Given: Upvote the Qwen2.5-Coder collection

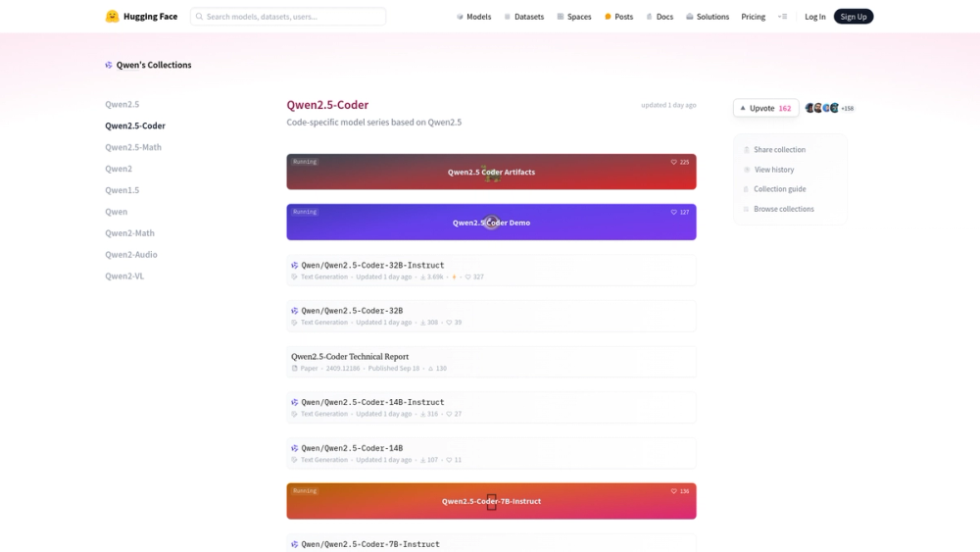Looking at the screenshot, I should point(765,108).
